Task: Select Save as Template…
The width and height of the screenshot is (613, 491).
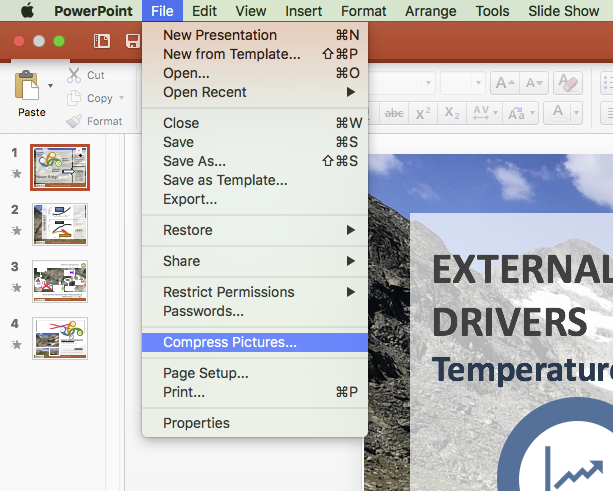Action: (x=255, y=180)
